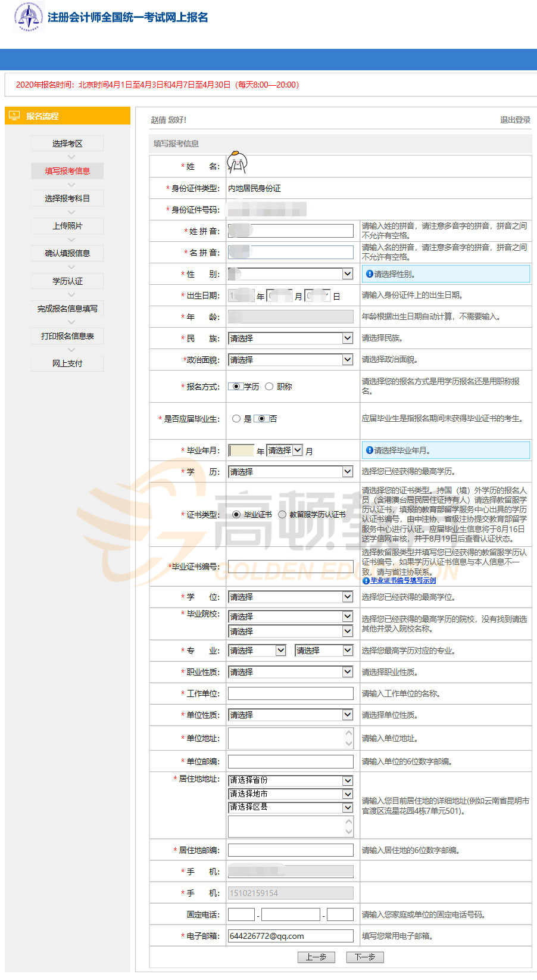
Task: Click the CPA exam logo icon
Action: tap(29, 17)
